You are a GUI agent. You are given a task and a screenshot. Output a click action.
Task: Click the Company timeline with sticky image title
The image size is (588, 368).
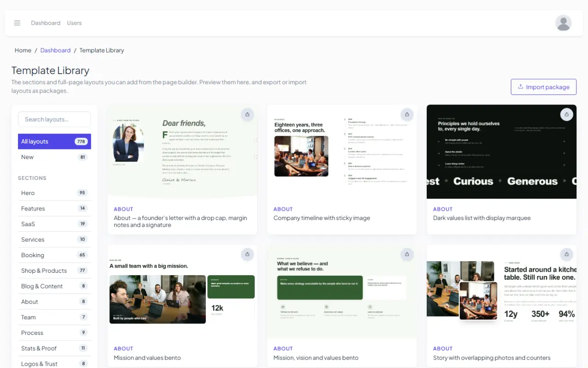[322, 218]
